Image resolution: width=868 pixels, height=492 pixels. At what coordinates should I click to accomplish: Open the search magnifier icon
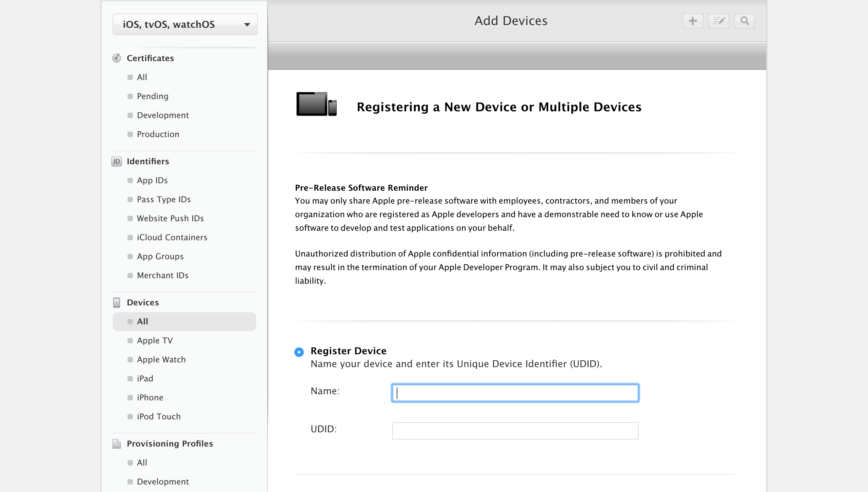pyautogui.click(x=744, y=21)
